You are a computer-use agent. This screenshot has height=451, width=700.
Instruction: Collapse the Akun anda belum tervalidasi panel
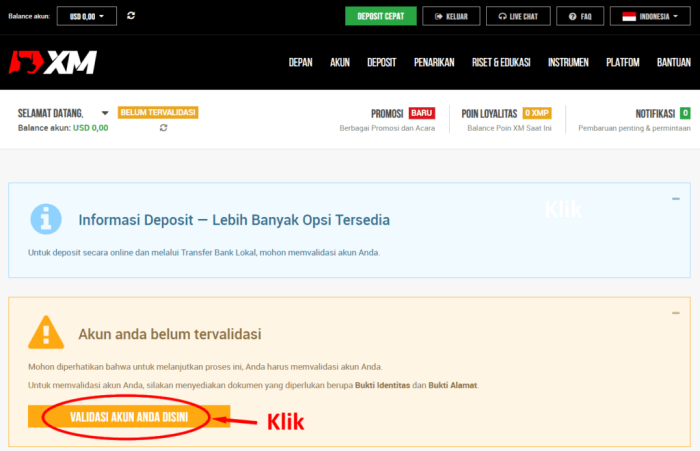tap(676, 313)
